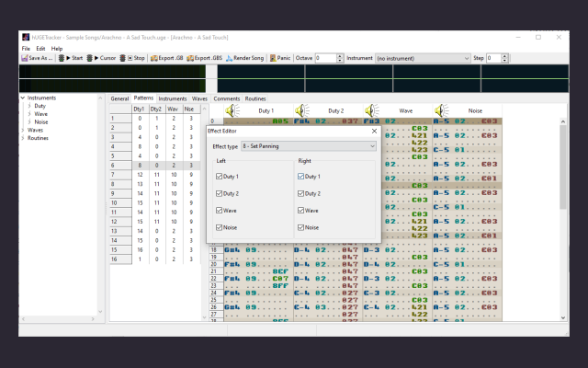Click the Step input field
This screenshot has width=588, height=368.
493,58
